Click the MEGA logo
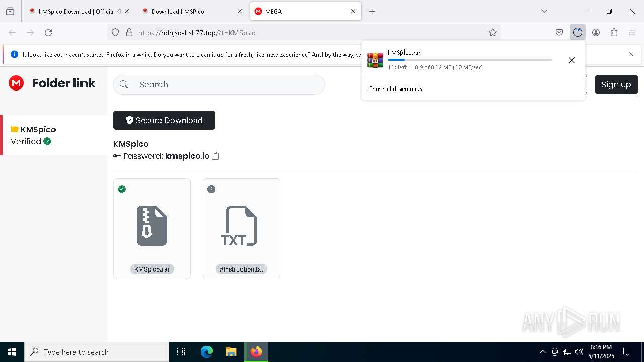This screenshot has height=362, width=644. click(16, 83)
